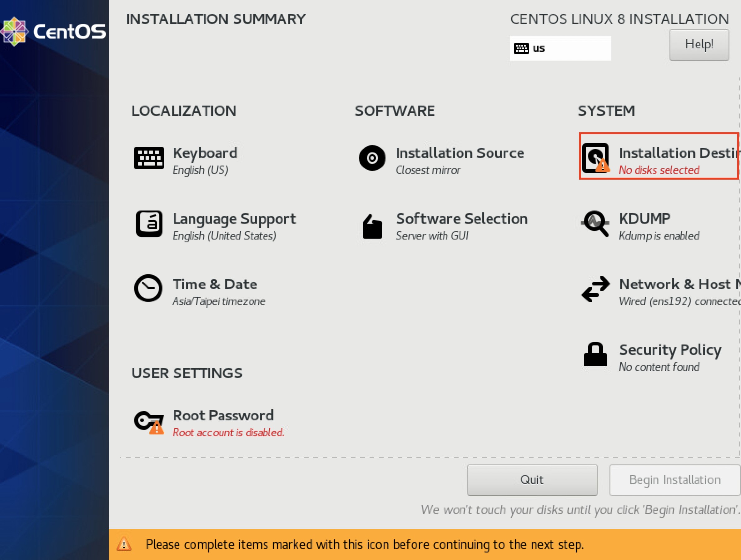The height and width of the screenshot is (560, 741).
Task: Select the 'Time & Date' text label
Action: click(x=215, y=284)
